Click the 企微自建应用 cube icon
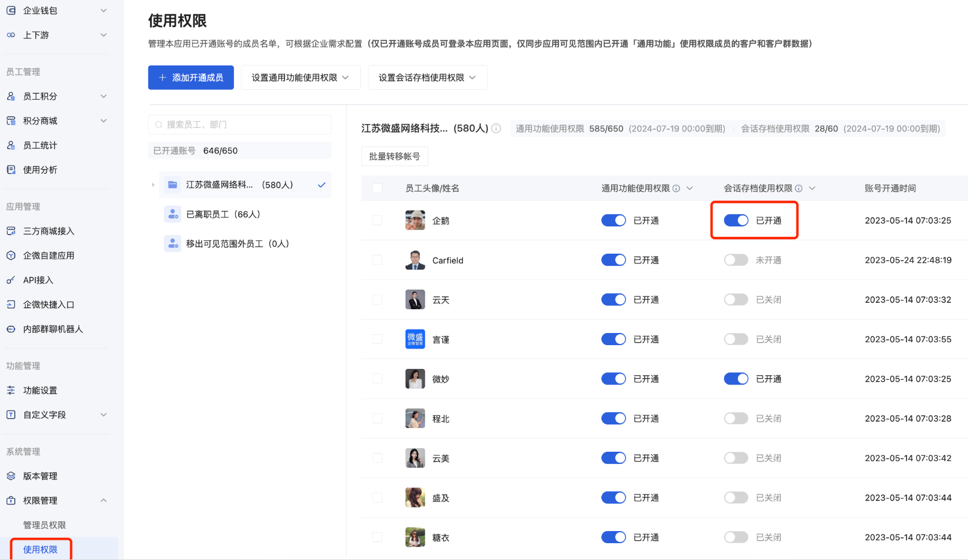The height and width of the screenshot is (560, 968). click(11, 255)
